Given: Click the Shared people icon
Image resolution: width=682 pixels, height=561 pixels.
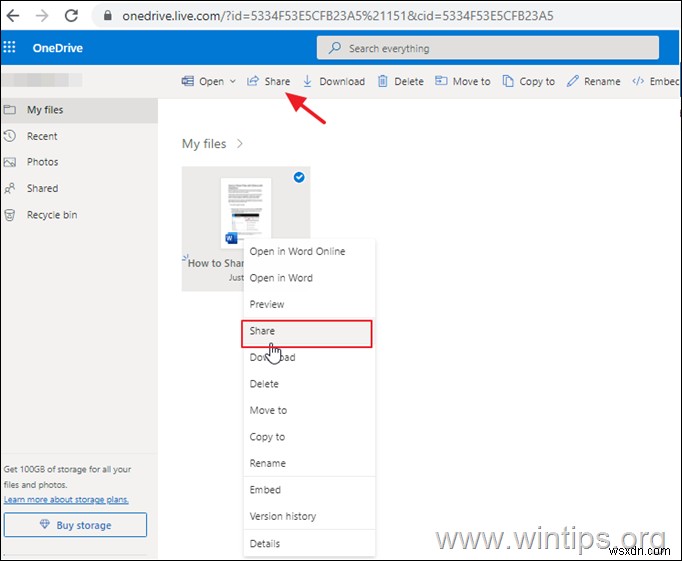Looking at the screenshot, I should coord(10,188).
